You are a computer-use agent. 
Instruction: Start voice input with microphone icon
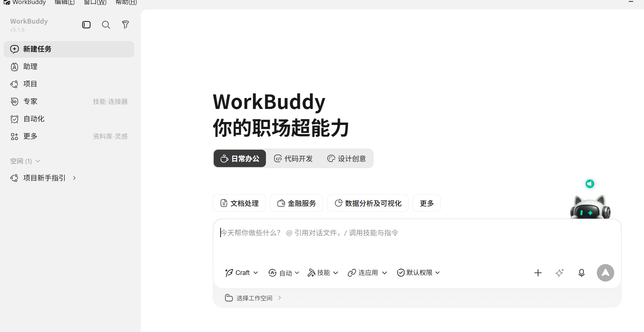tap(582, 273)
